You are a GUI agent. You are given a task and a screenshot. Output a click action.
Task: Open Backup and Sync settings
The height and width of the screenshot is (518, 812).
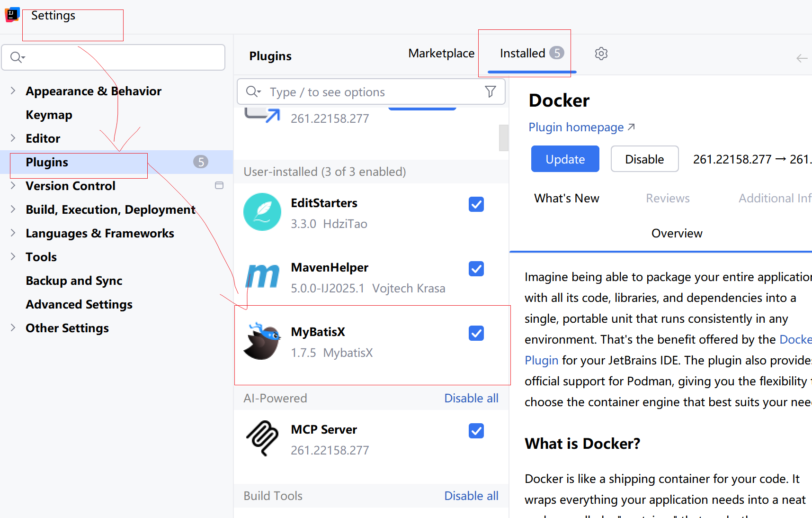[x=74, y=281]
